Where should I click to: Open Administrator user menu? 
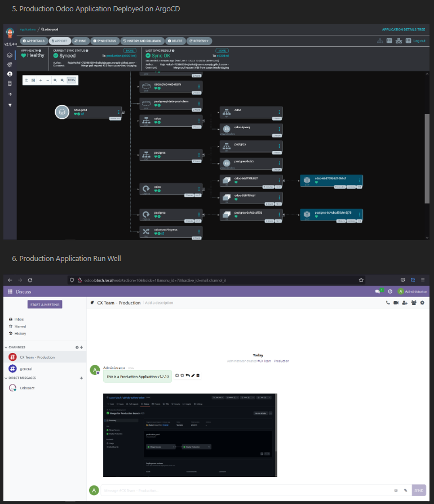412,291
